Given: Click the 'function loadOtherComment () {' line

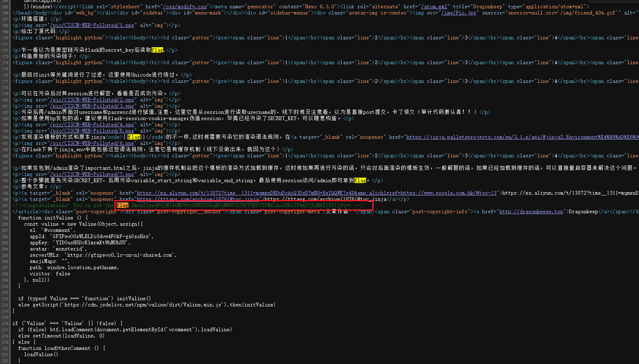Looking at the screenshot, I should click(x=62, y=348).
